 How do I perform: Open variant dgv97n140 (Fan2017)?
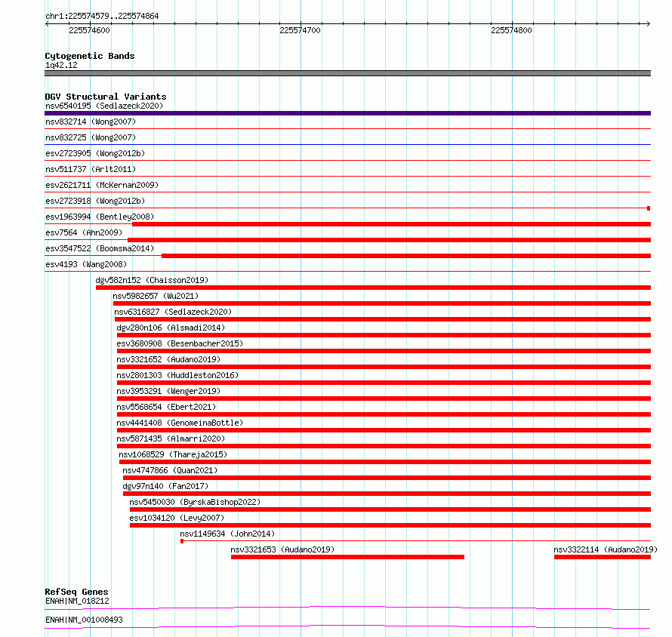(x=165, y=486)
